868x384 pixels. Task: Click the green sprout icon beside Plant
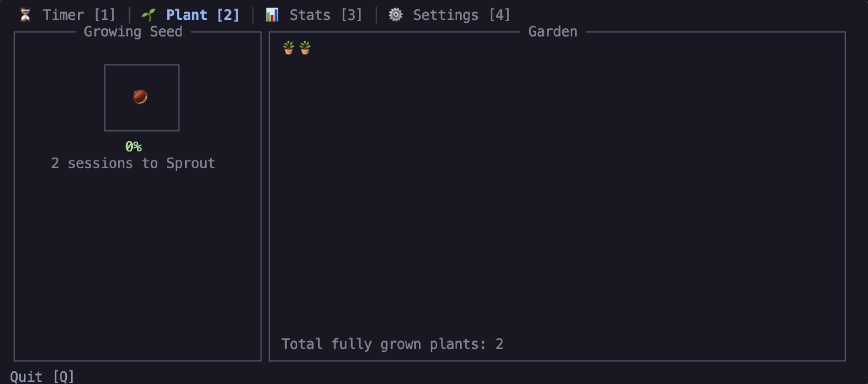click(x=148, y=15)
